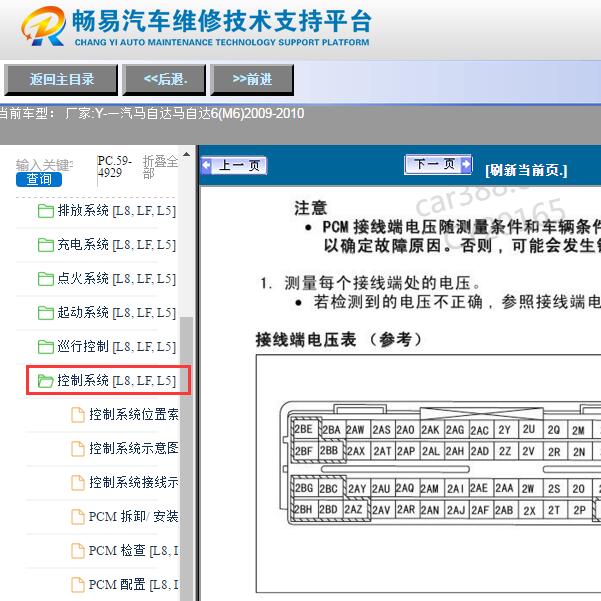Click terminal 2X in connector diagram

529,510
